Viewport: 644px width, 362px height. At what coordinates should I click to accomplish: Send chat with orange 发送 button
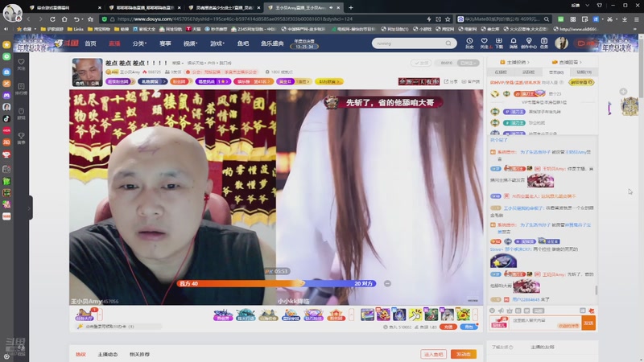pos(588,323)
